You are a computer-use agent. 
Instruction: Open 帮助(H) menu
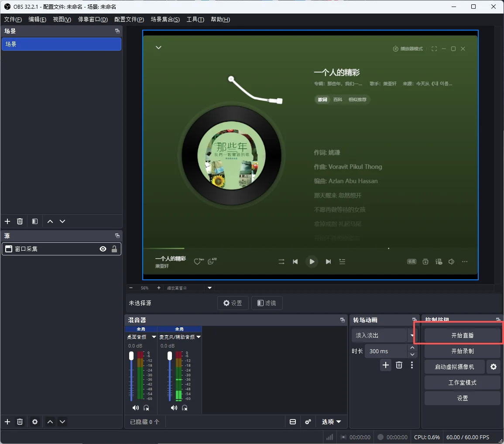pyautogui.click(x=220, y=19)
